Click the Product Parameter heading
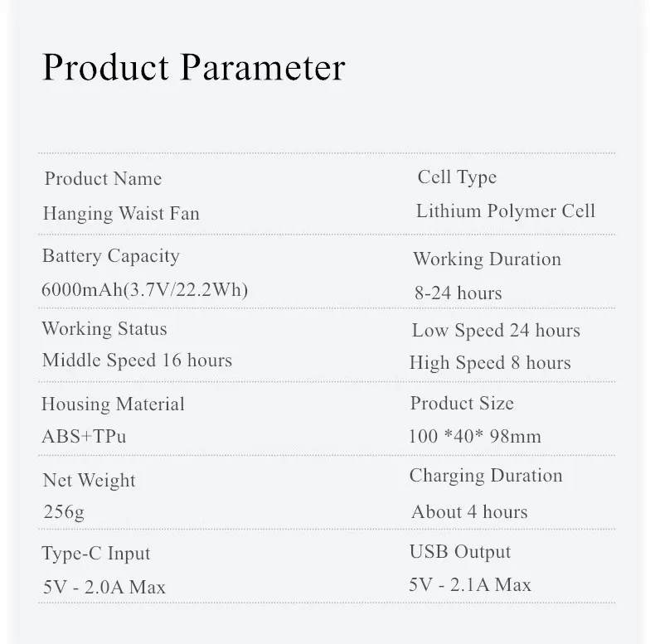The image size is (655, 644). click(x=194, y=67)
